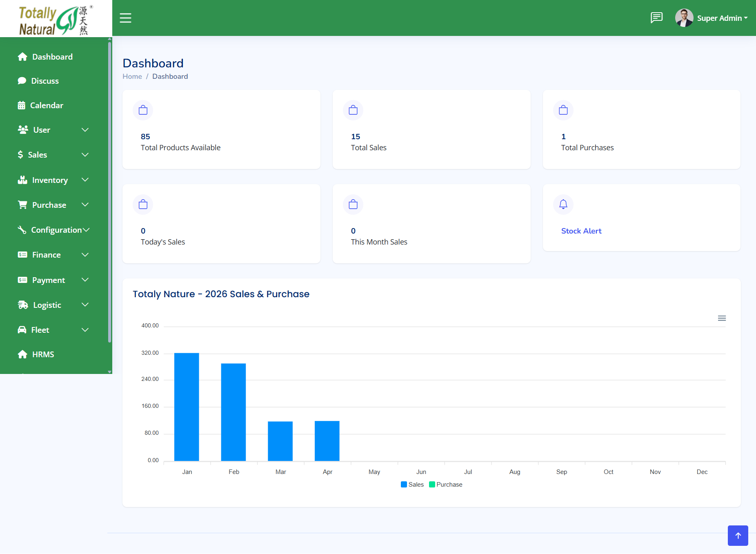This screenshot has height=554, width=756.
Task: Click the Totally Natural logo
Action: tap(56, 20)
